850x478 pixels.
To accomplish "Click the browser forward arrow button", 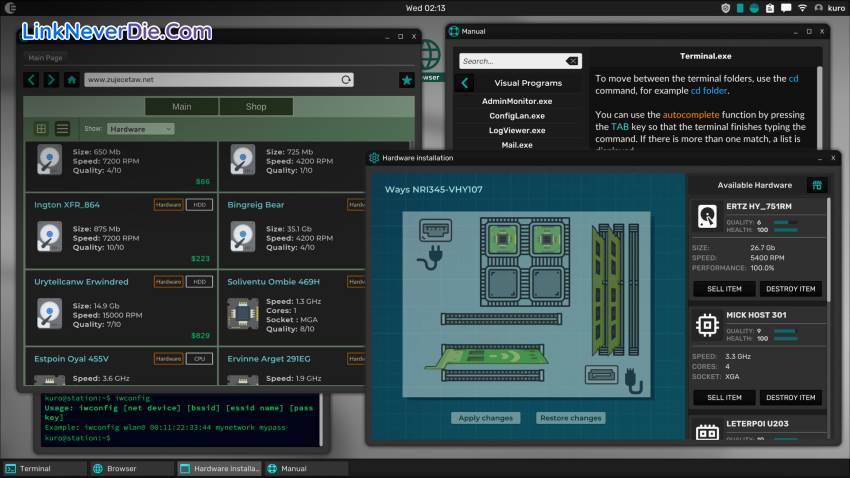I will tap(51, 80).
